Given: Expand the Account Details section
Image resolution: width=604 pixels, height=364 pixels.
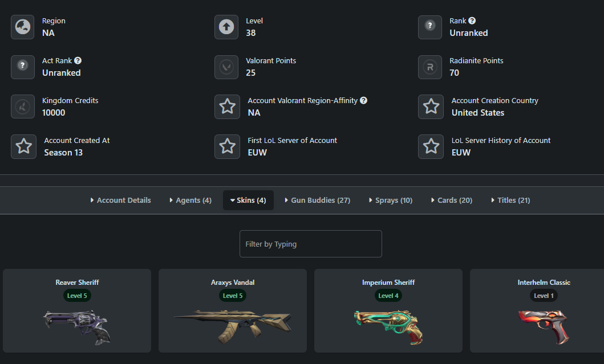Looking at the screenshot, I should (120, 200).
